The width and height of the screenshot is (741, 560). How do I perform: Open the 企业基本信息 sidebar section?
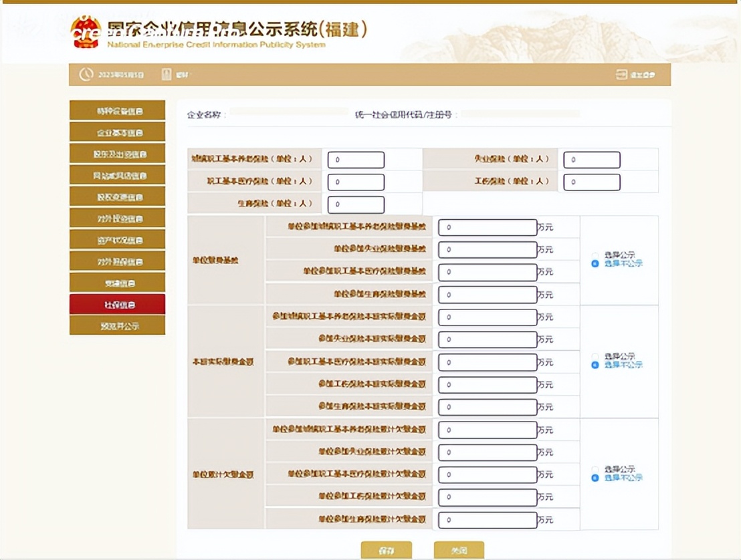[117, 132]
